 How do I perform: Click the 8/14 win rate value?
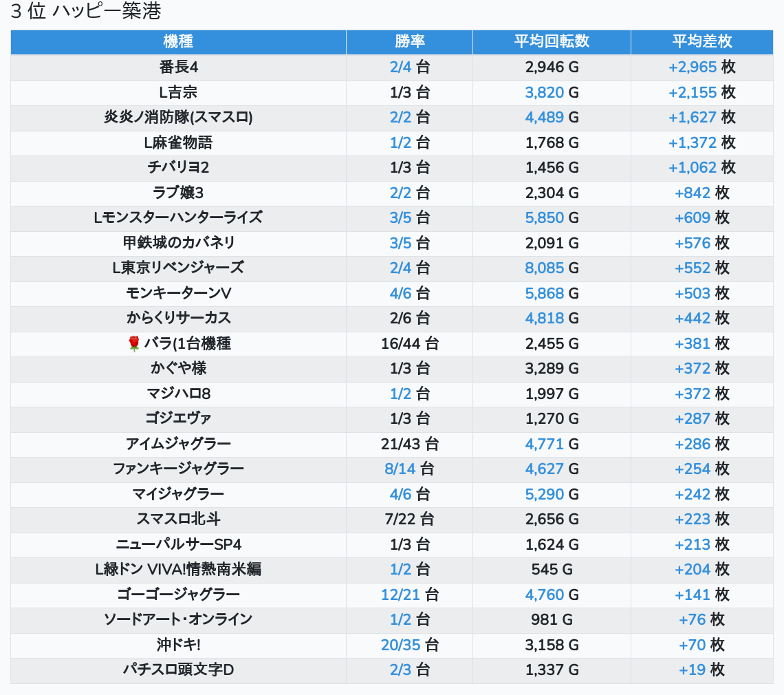400,469
